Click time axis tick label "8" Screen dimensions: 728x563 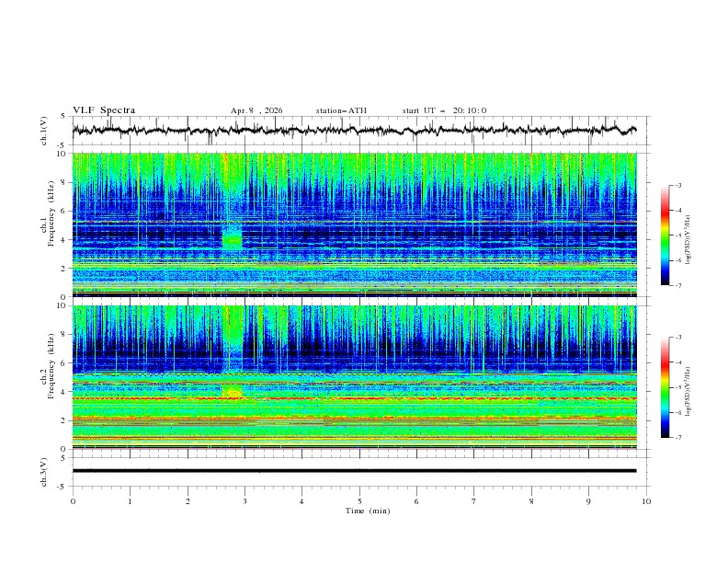point(531,501)
